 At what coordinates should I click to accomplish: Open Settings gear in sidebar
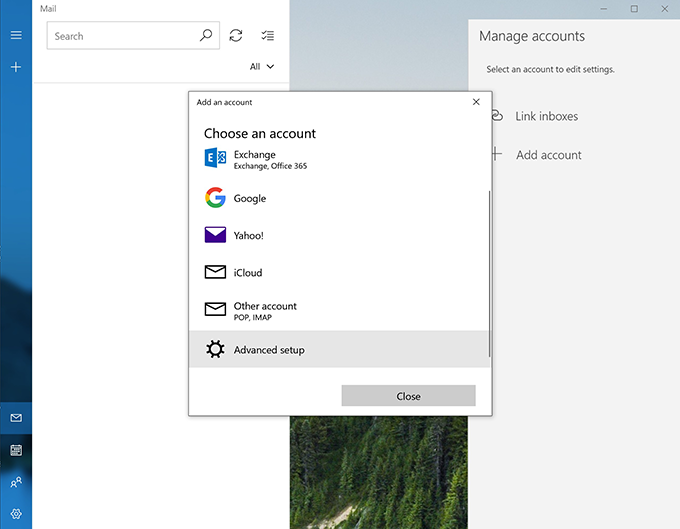(x=16, y=514)
